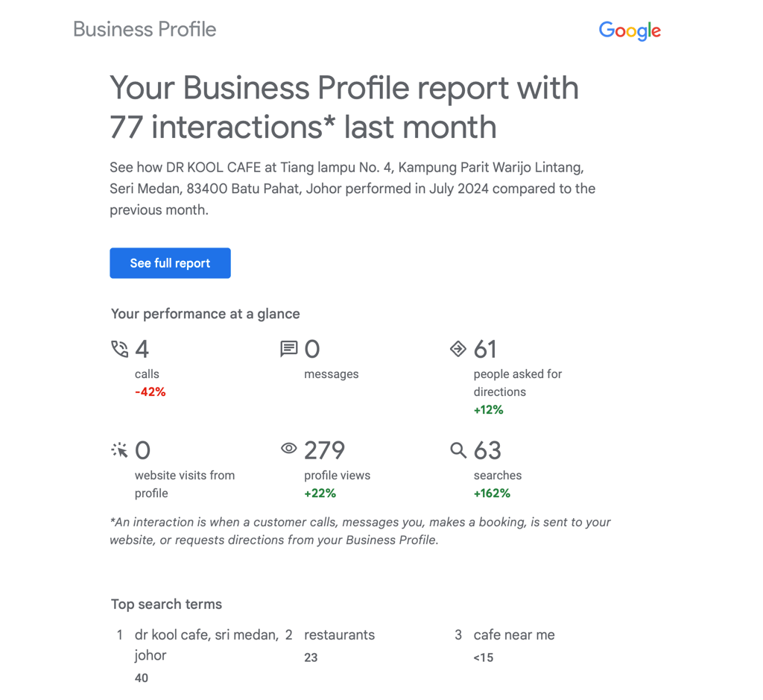Click 'Your performance at a glance' heading
The image size is (763, 700).
point(205,314)
